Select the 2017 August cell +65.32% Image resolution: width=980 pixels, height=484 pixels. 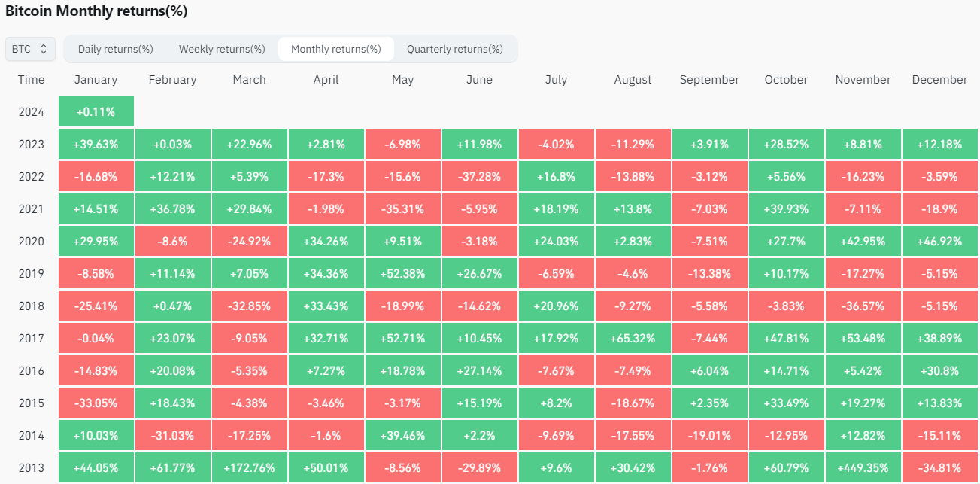click(x=633, y=338)
